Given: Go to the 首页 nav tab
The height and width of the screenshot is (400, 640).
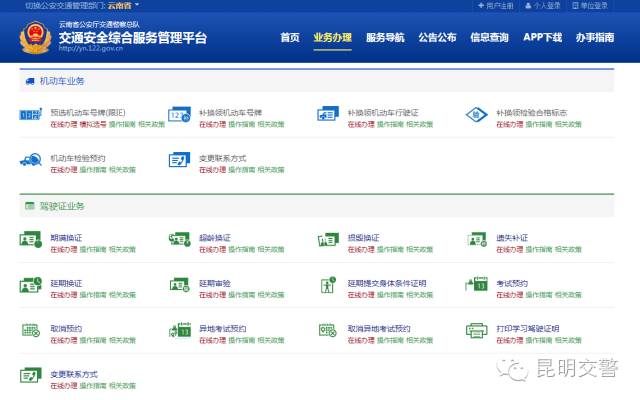Looking at the screenshot, I should point(290,38).
